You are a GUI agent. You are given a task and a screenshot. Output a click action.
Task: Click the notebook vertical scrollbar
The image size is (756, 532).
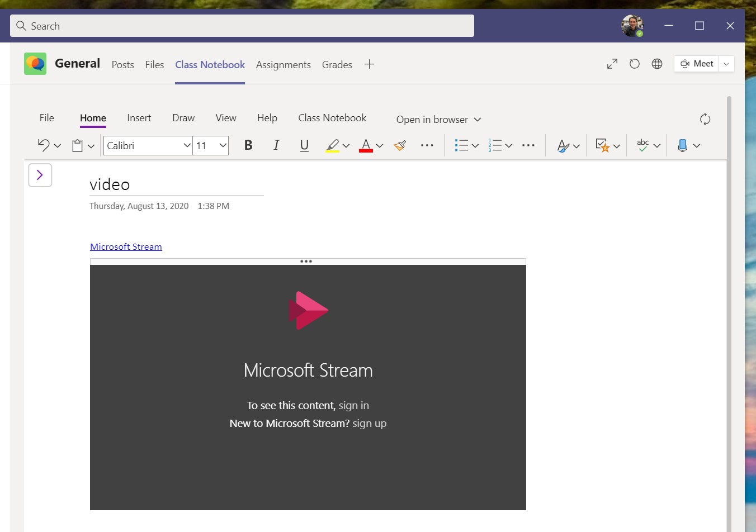729,313
